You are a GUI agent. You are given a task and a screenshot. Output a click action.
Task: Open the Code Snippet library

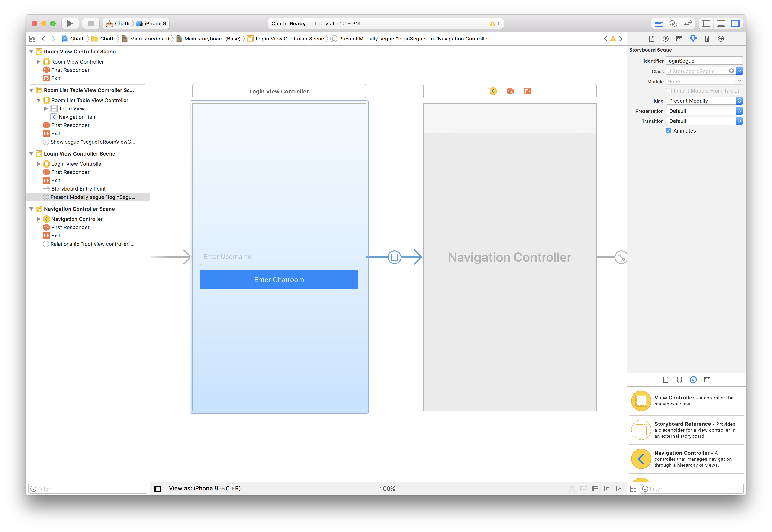tap(679, 379)
